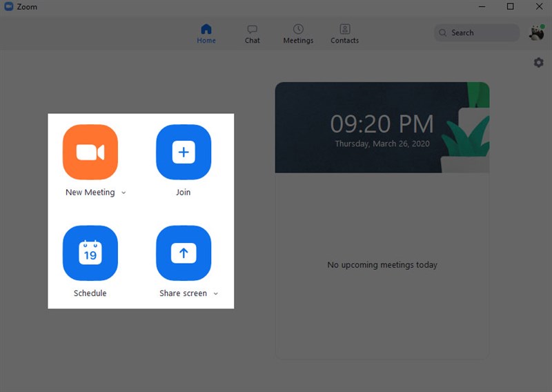Click the Zoom logo in title bar
Image resolution: width=552 pixels, height=392 pixels.
point(8,6)
